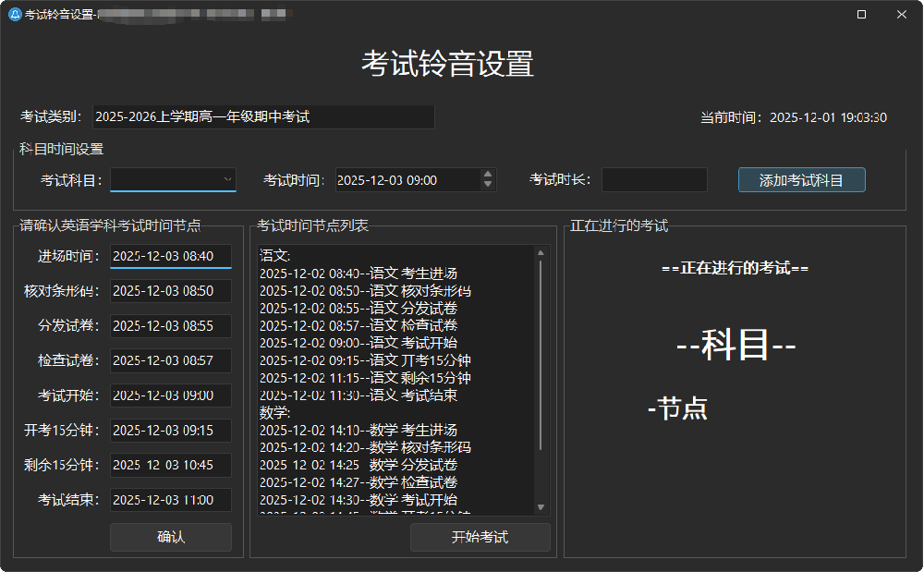This screenshot has height=572, width=924.
Task: Click the 考试结束 exam end time field
Action: [x=170, y=500]
